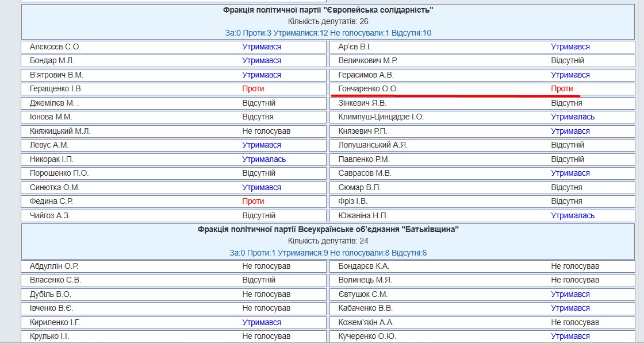This screenshot has width=644, height=344.
Task: Click the name Южаніна Н.П.
Action: [363, 215]
